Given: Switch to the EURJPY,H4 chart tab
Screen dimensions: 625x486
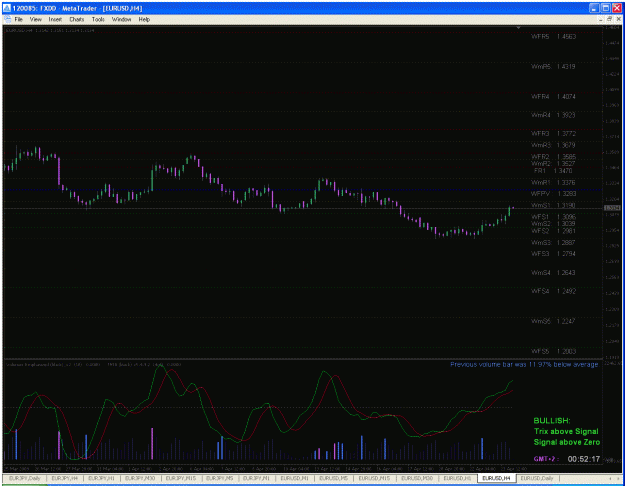Looking at the screenshot, I should click(x=65, y=478).
